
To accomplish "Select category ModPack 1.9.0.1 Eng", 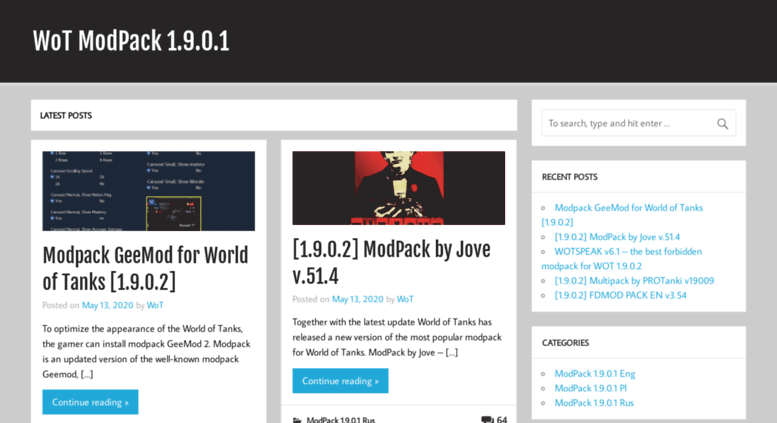I will (x=595, y=373).
